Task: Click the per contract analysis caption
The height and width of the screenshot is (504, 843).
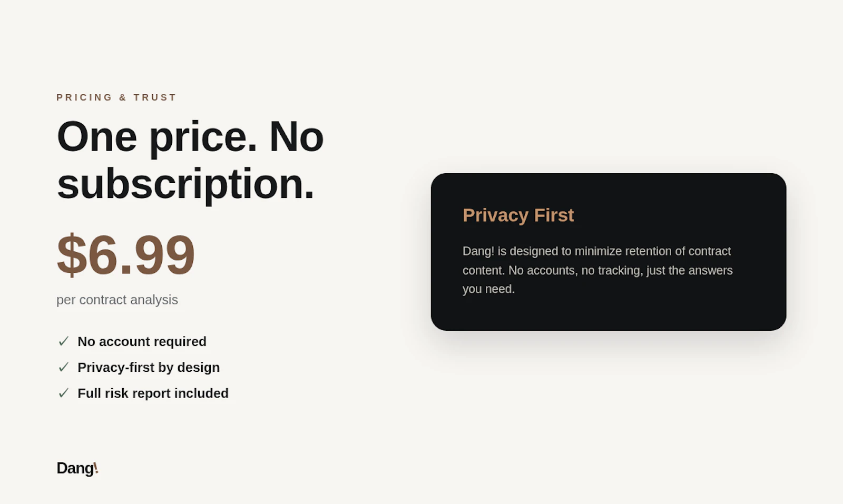Action: coord(117,300)
